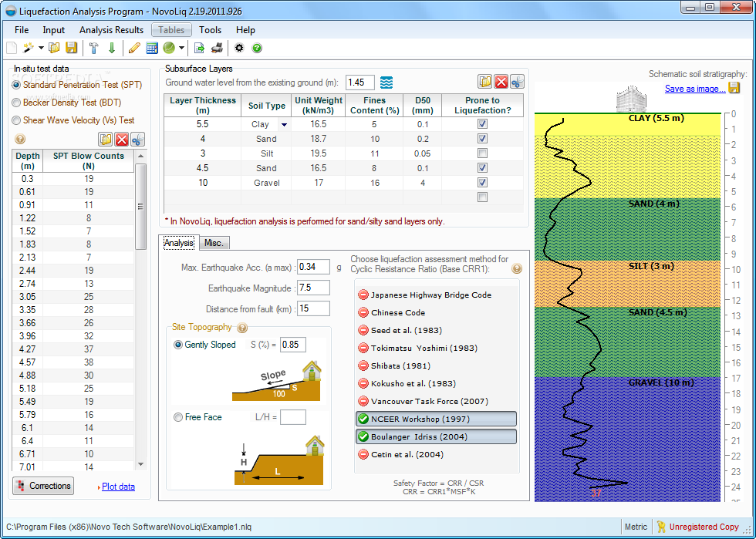Click the magic wand wizard icon
Viewport: 756px width, 539px height.
pyautogui.click(x=29, y=48)
